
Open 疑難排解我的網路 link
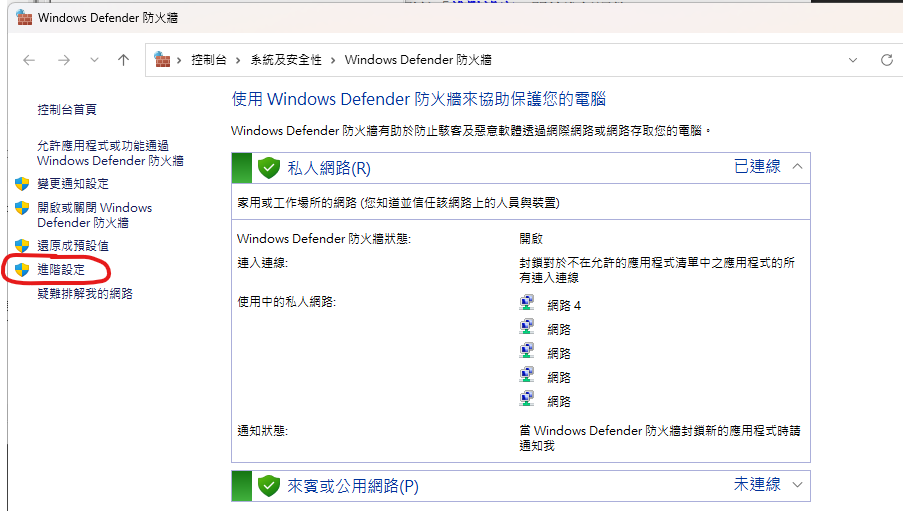coord(85,294)
